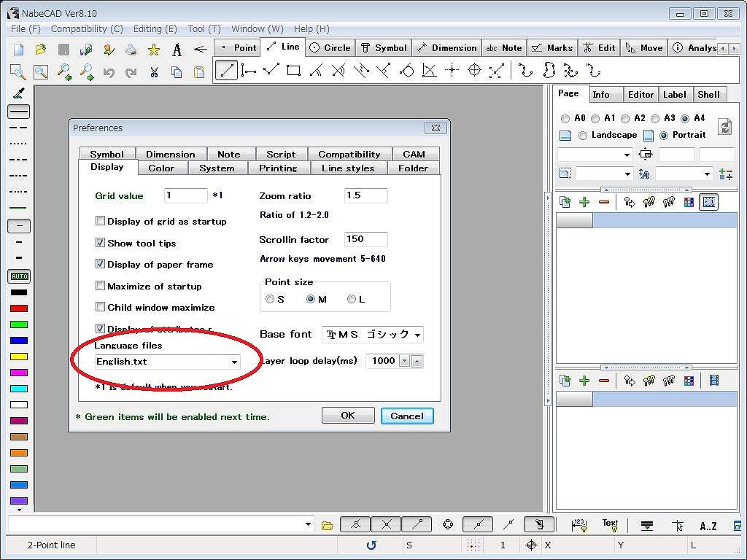The height and width of the screenshot is (560, 747).
Task: Choose Landscape orientation
Action: click(583, 136)
